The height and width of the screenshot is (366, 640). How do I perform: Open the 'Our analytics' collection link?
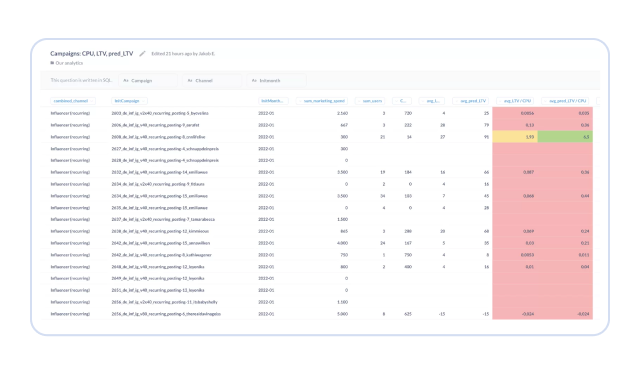[69, 63]
